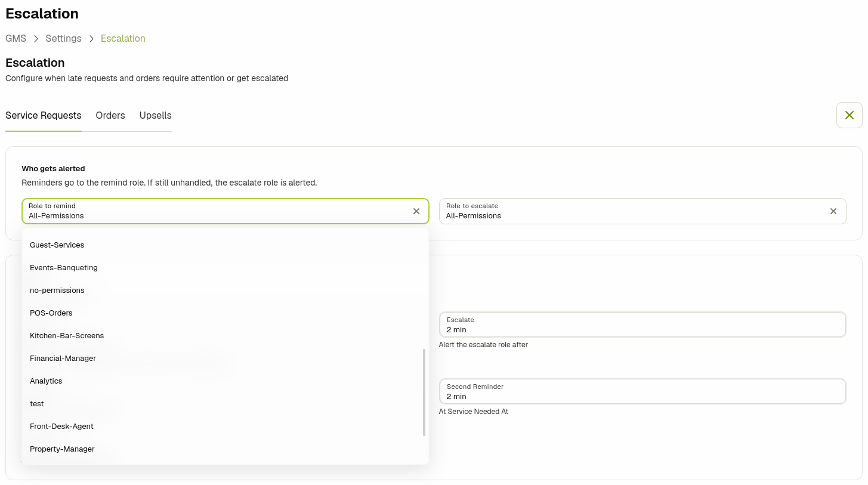Choose Front-Desk-Agent role
Screen dimensions: 868x485
point(226,427)
